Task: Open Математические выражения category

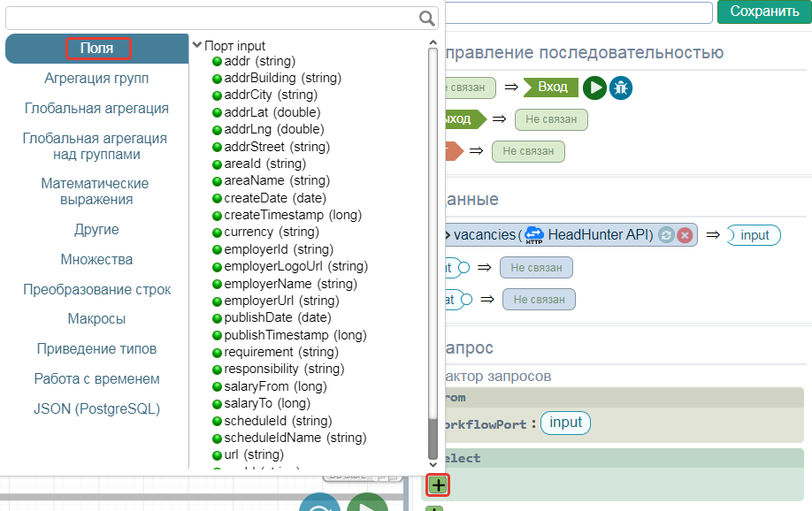Action: point(95,191)
